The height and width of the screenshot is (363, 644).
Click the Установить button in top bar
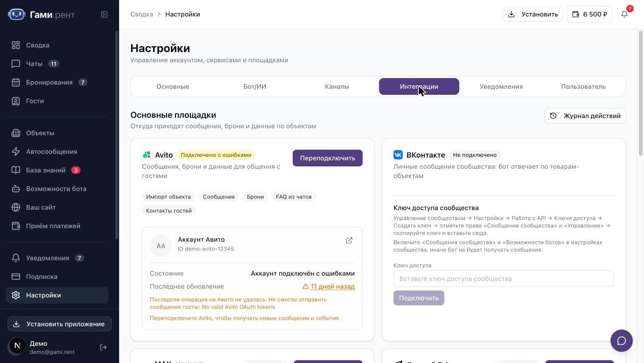533,14
